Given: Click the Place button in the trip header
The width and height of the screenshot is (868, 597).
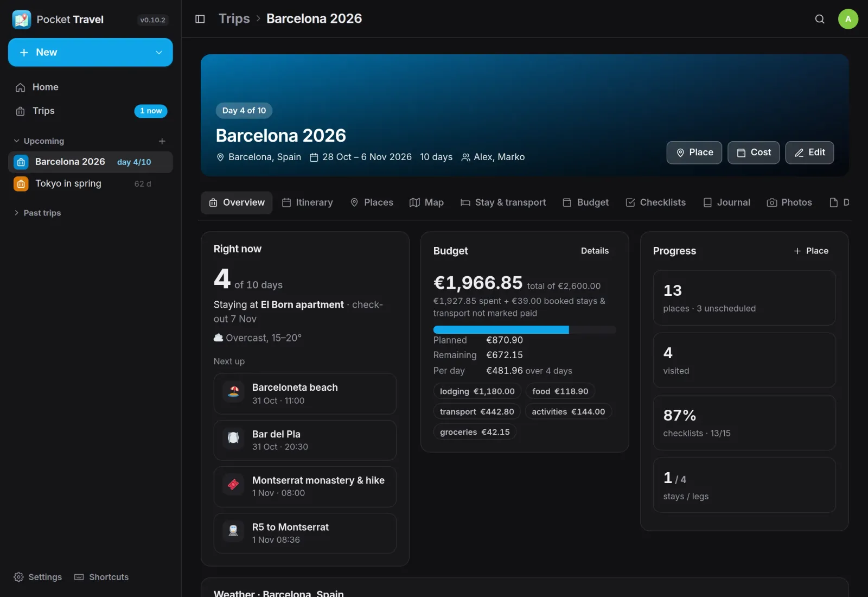Looking at the screenshot, I should (694, 153).
